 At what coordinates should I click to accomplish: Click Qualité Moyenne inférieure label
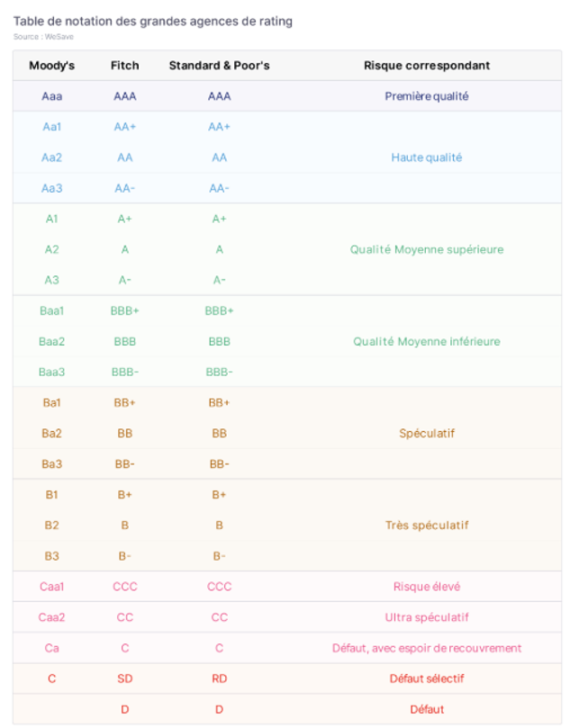pos(427,341)
